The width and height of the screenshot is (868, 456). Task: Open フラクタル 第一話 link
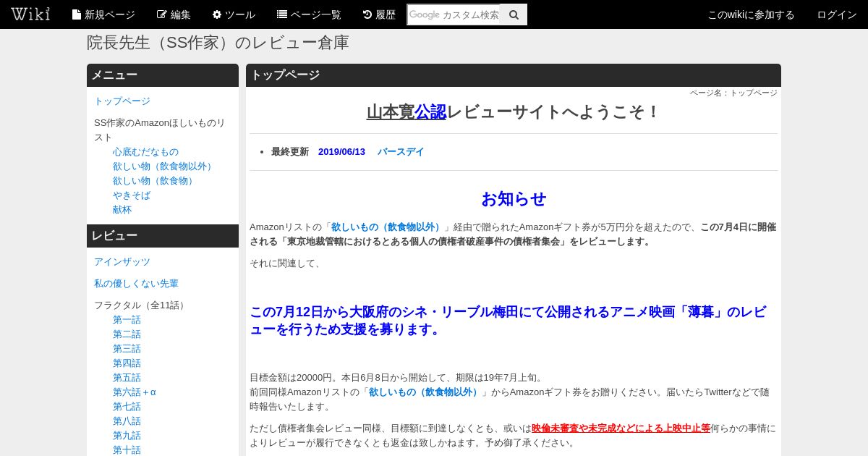[x=127, y=320]
